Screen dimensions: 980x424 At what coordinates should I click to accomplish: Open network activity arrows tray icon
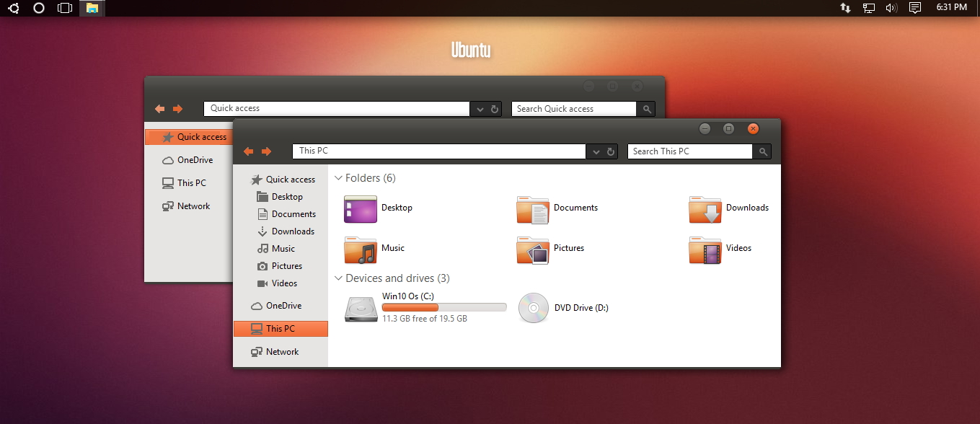[x=845, y=8]
